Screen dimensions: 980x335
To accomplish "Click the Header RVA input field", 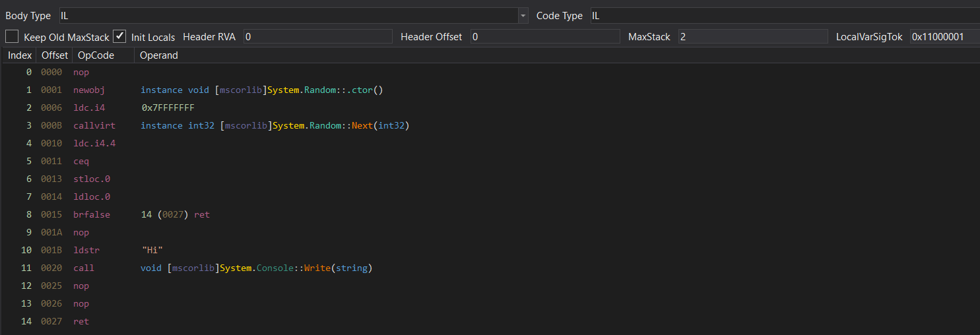I will (x=317, y=37).
